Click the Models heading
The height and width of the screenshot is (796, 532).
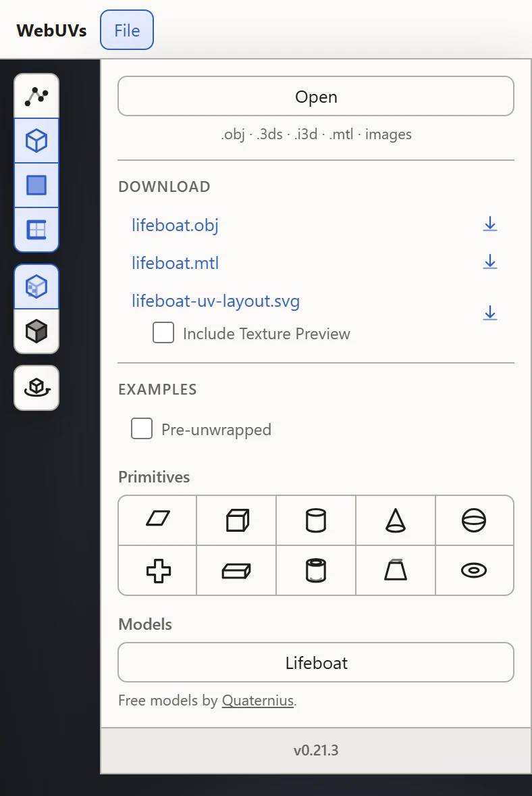[x=145, y=624]
